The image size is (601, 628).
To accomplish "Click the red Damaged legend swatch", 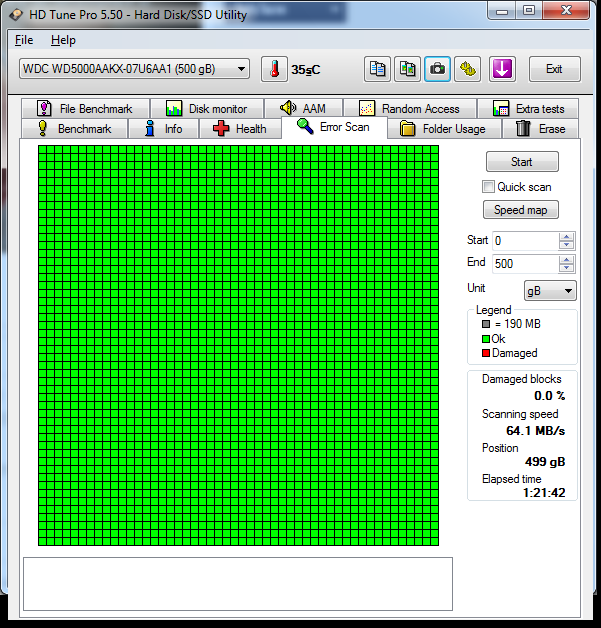I will coord(486,353).
